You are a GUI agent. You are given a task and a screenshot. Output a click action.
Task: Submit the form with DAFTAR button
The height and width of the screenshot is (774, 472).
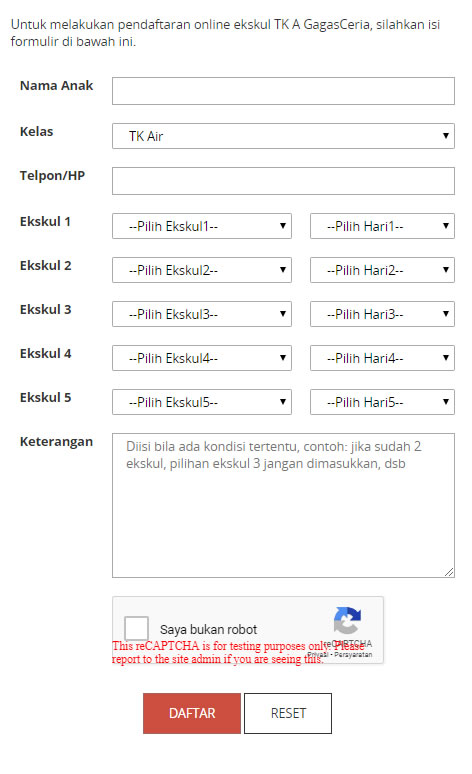point(192,713)
